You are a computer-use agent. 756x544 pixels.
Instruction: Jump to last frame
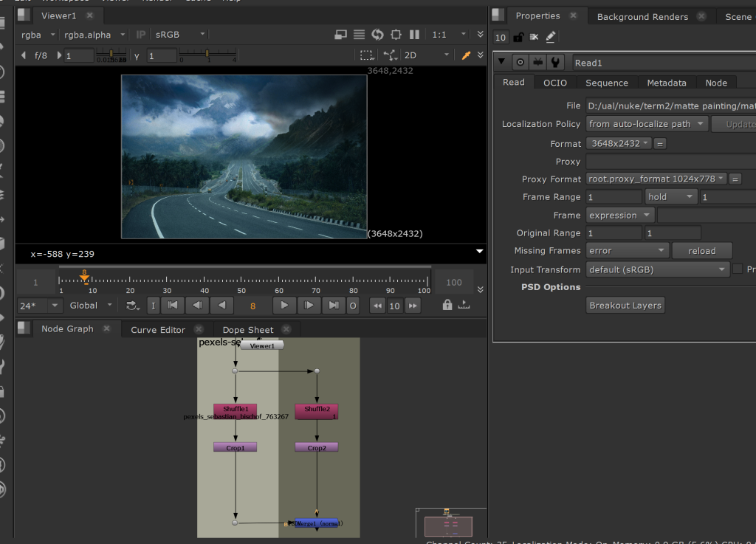[x=333, y=306]
